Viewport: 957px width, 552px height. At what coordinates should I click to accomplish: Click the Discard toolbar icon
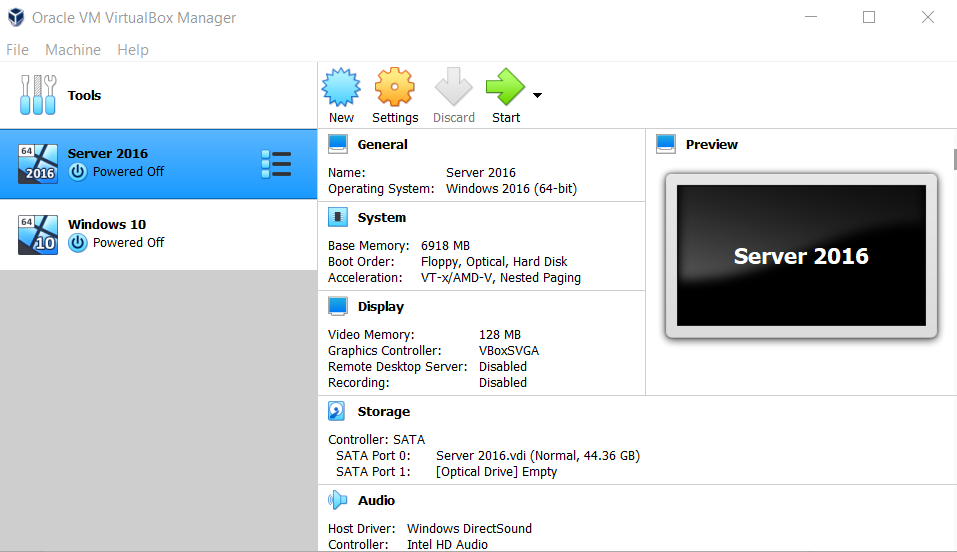coord(453,87)
